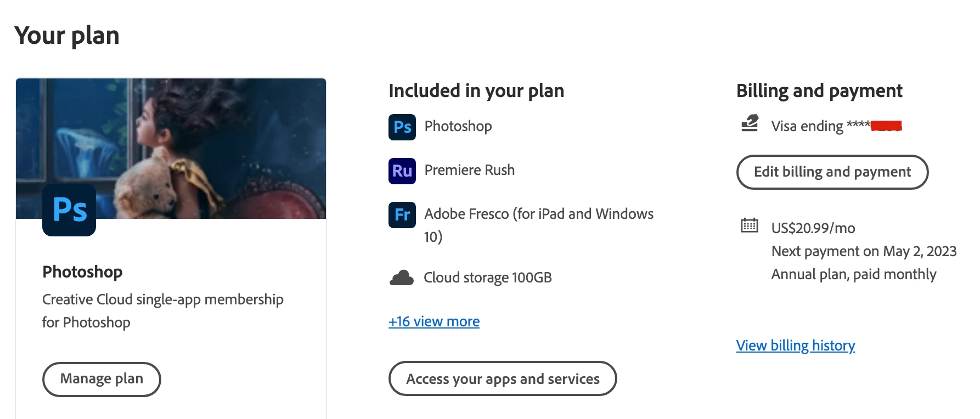The height and width of the screenshot is (419, 980).
Task: Click the Photoshop icon in included list
Action: tap(402, 127)
